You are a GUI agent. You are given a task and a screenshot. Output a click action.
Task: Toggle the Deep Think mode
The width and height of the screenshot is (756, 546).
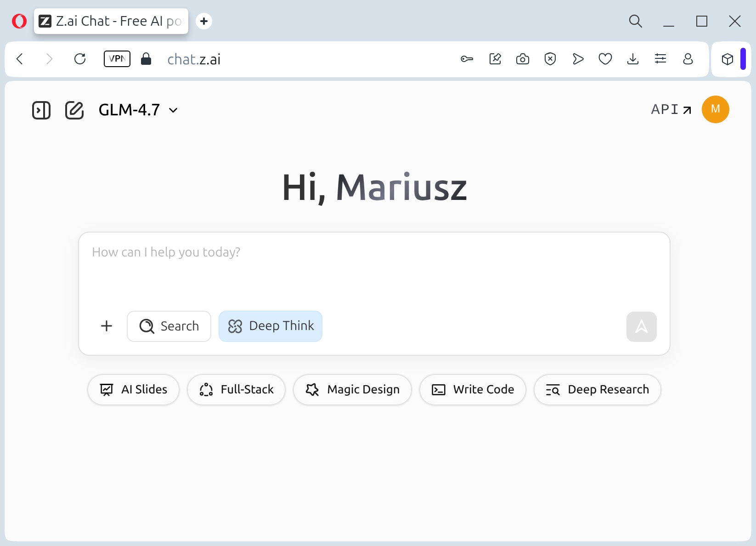point(271,326)
